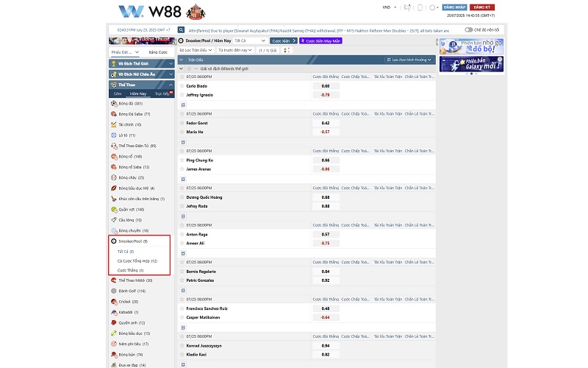This screenshot has width=588, height=368.
Task: Open stats icon under Fedor Gorst match
Action: pos(183,142)
